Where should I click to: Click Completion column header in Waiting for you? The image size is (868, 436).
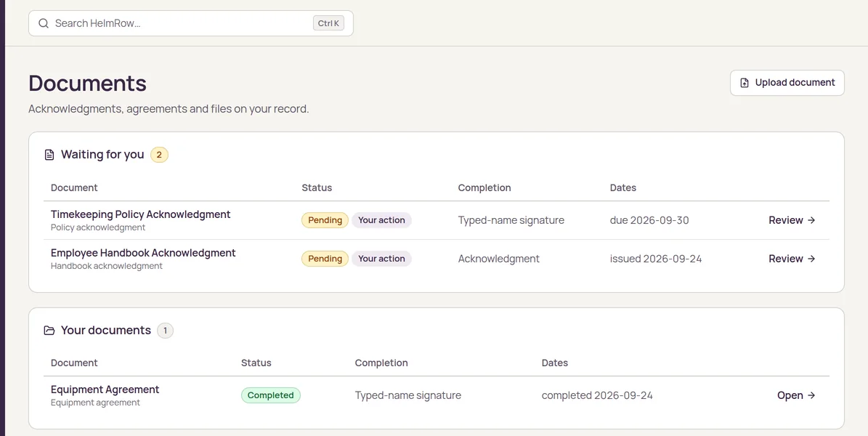484,187
